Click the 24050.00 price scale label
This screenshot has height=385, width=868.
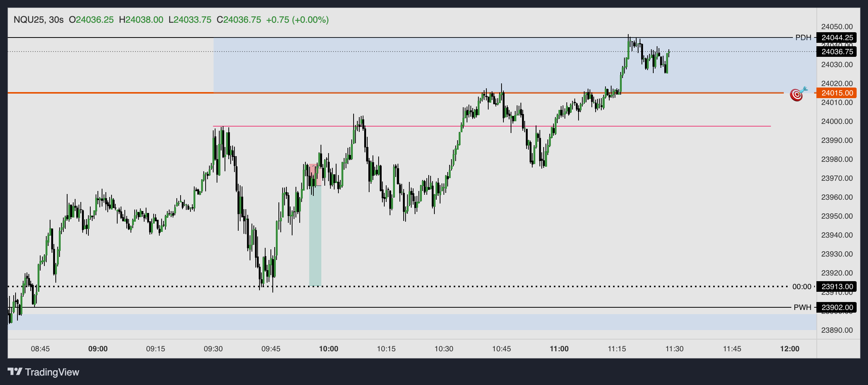pyautogui.click(x=837, y=27)
